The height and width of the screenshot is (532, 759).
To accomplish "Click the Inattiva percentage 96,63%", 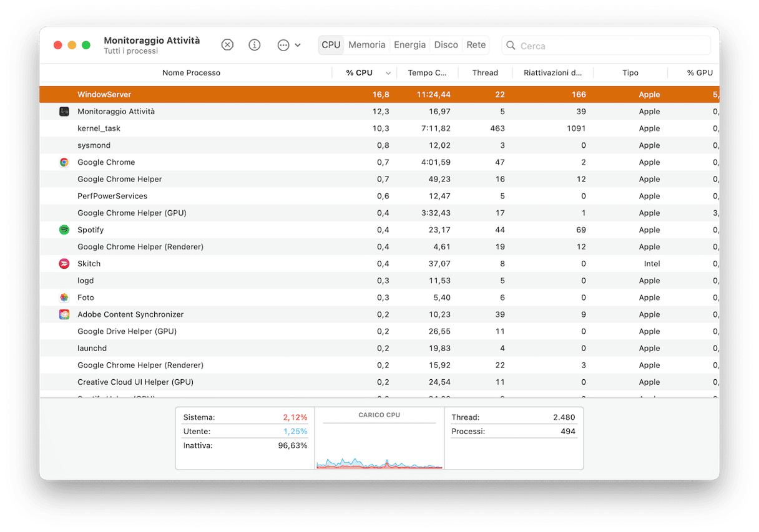I will coord(293,446).
